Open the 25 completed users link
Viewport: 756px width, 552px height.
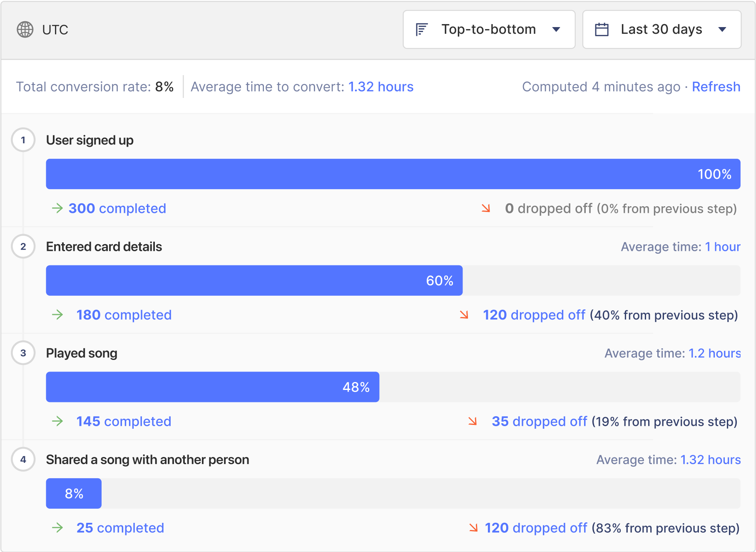(x=120, y=528)
